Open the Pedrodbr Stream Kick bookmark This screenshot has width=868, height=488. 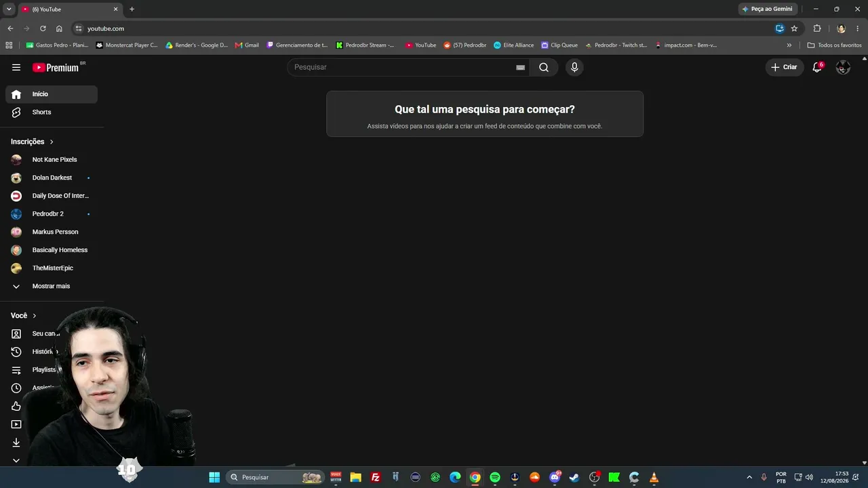(x=366, y=45)
